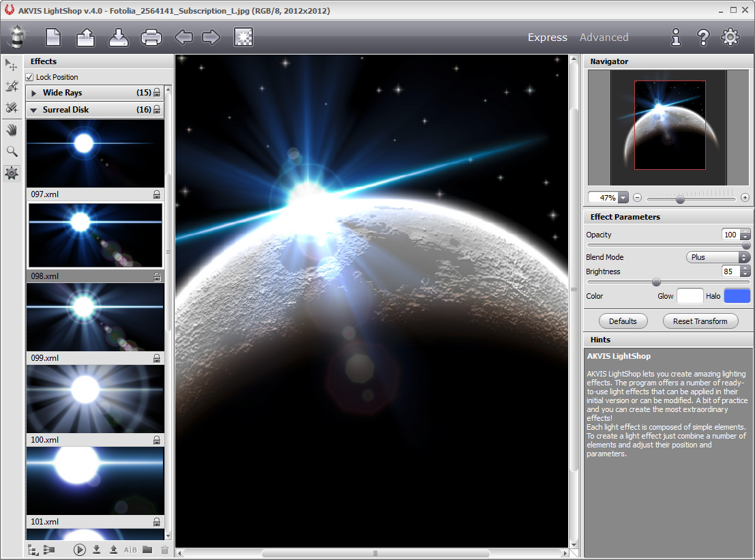The width and height of the screenshot is (755, 560).
Task: Click the tree hierarchy icon below Effects list
Action: [33, 550]
